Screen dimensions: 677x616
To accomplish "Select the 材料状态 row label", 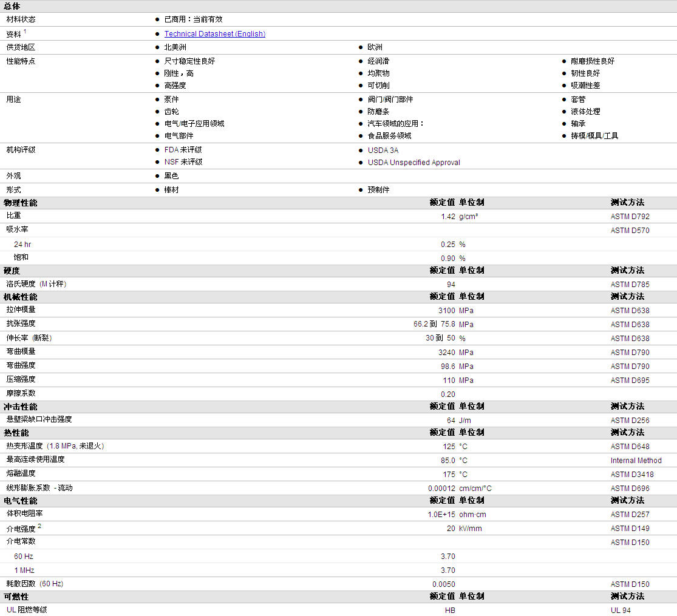I will click(21, 19).
